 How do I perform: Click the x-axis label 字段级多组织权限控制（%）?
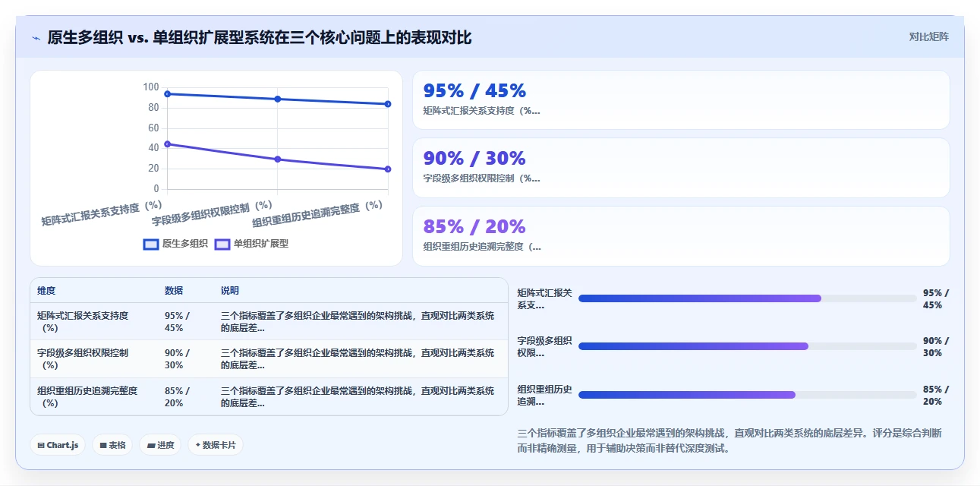tap(212, 213)
